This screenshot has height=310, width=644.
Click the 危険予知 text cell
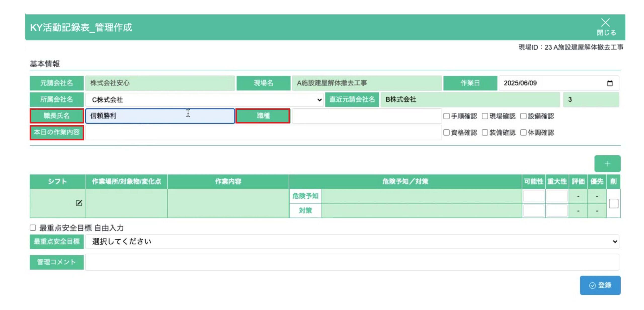[422, 196]
